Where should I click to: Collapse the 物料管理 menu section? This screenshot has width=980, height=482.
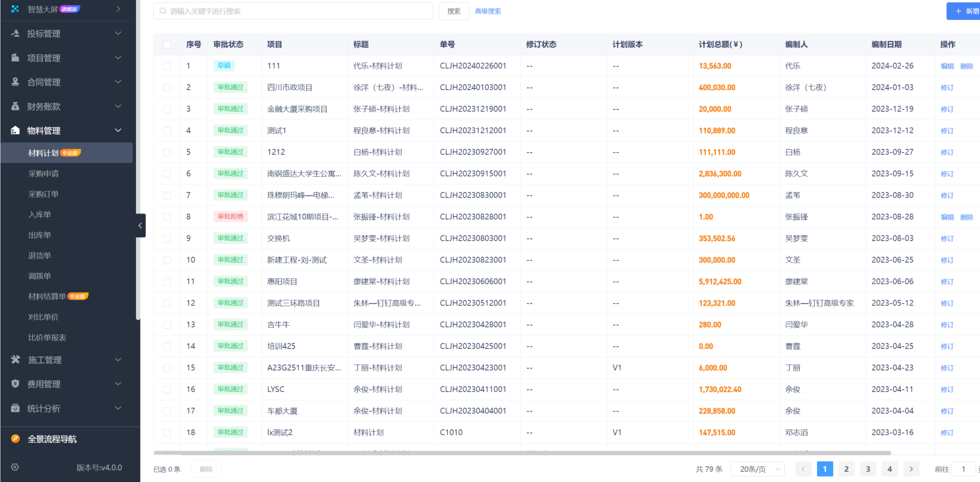click(x=118, y=130)
